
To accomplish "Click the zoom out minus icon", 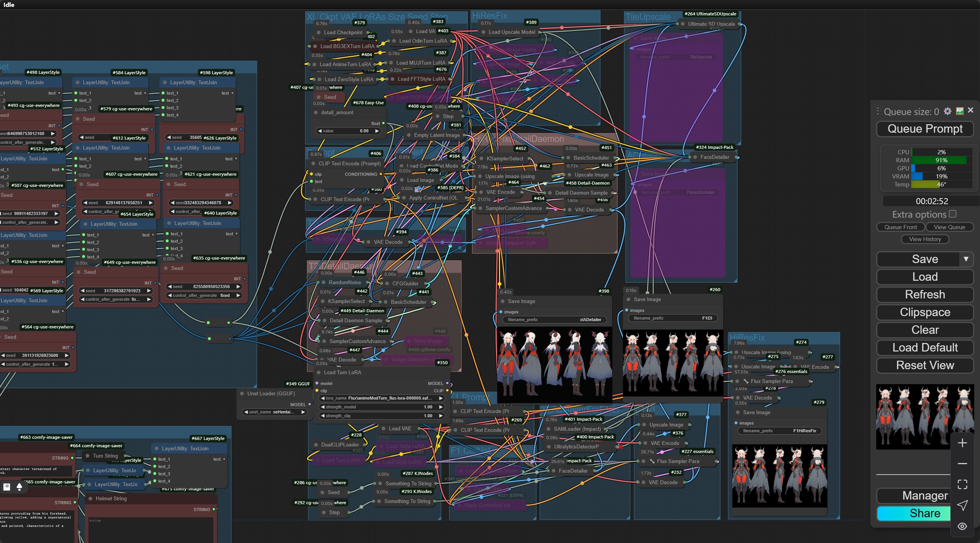I will click(x=962, y=464).
